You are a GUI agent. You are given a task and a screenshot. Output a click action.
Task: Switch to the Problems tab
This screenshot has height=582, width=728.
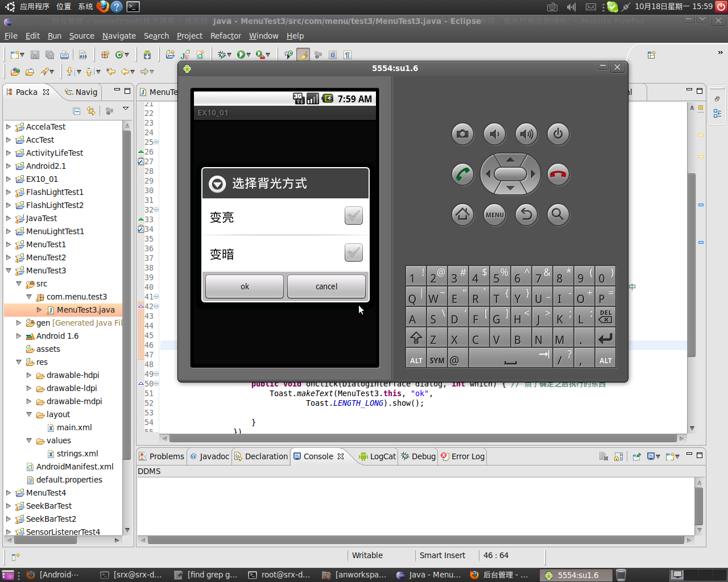[161, 456]
